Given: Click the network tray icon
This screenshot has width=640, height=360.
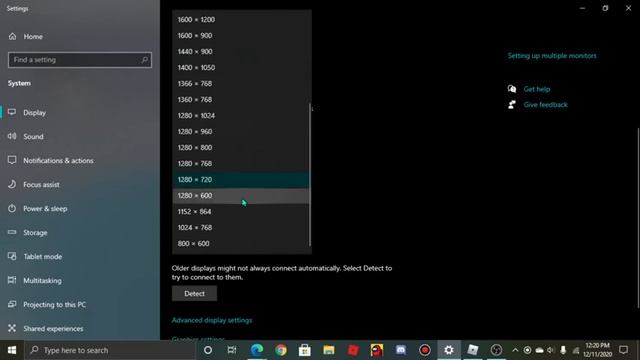Looking at the screenshot, I should [x=576, y=350].
